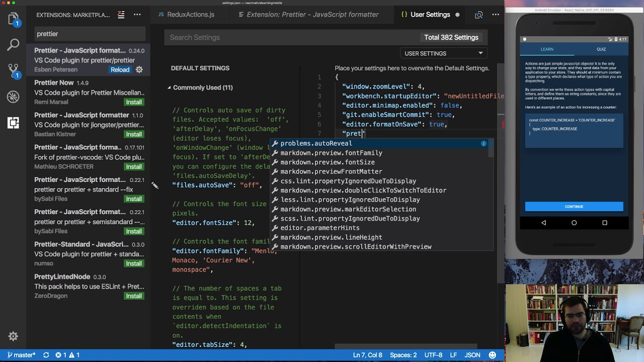Select markdown.preview.lineHeight suggestion

point(382,237)
